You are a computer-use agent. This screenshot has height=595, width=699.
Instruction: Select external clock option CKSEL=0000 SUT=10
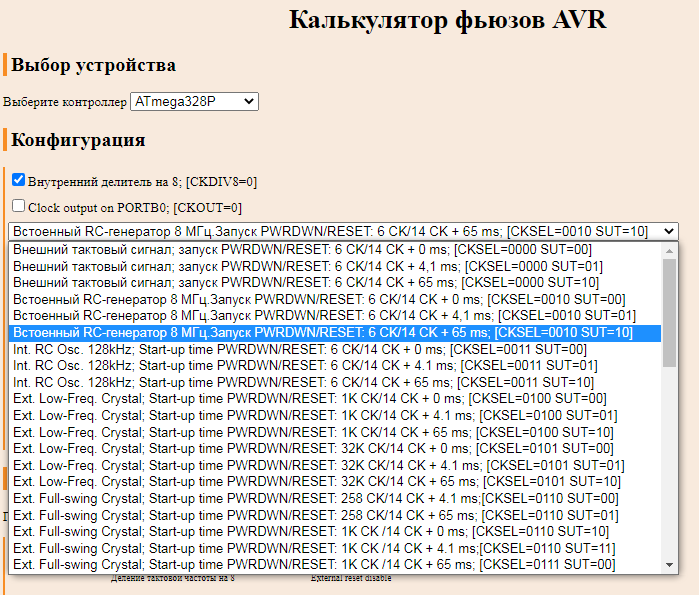click(335, 283)
